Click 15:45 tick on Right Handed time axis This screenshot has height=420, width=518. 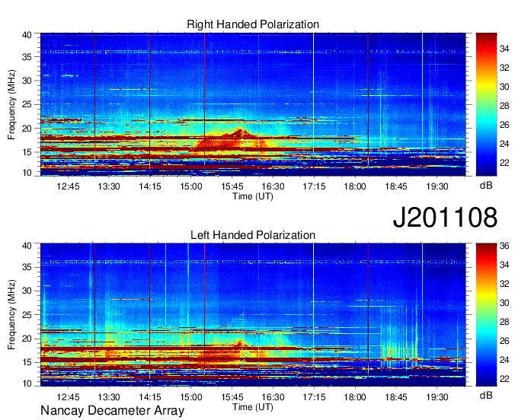coord(232,186)
